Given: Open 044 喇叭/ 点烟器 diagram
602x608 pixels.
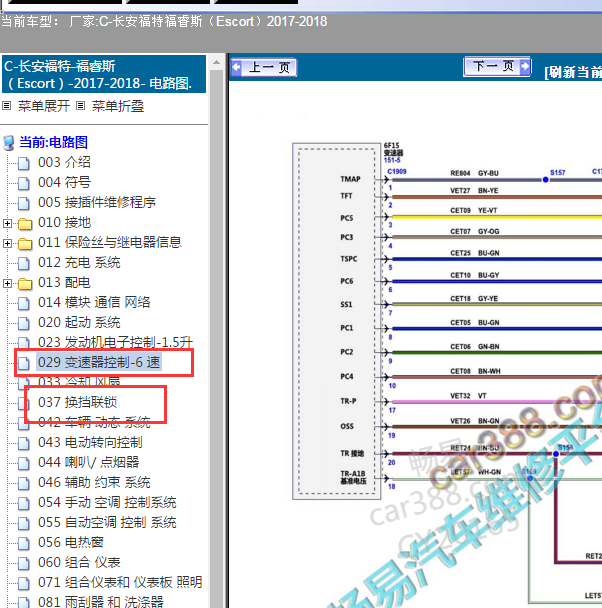Looking at the screenshot, I should coord(88,462).
